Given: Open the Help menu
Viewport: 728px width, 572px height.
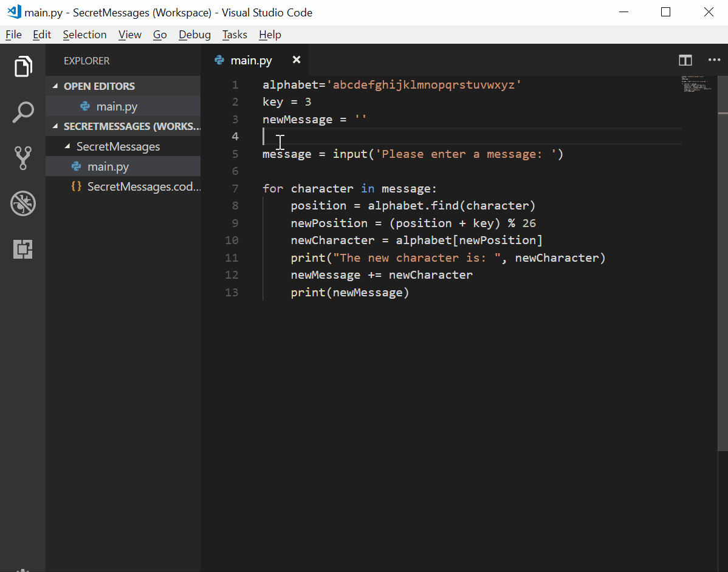Looking at the screenshot, I should pyautogui.click(x=270, y=35).
